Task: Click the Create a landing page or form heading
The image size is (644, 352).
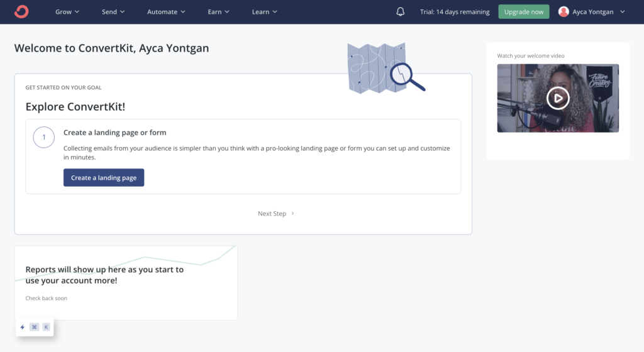Action: [x=115, y=133]
